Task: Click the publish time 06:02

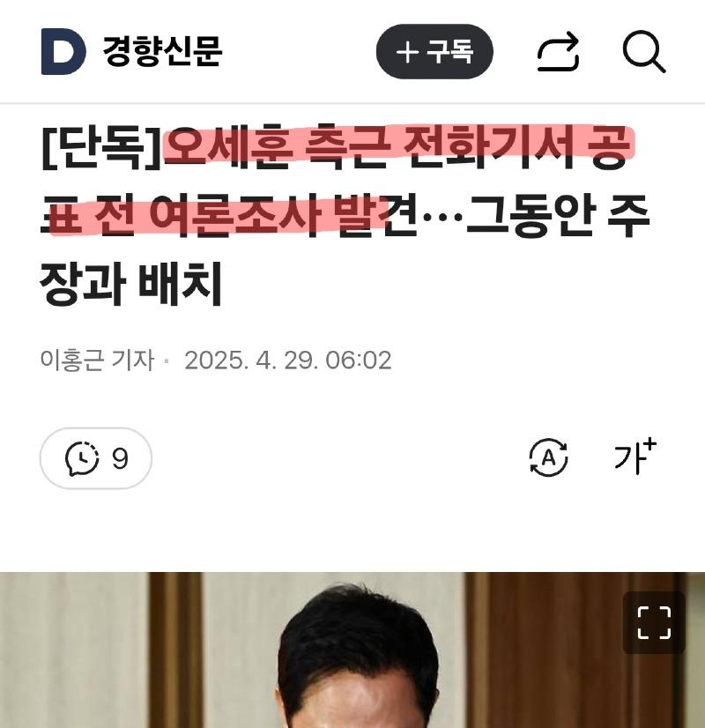Action: coord(359,360)
